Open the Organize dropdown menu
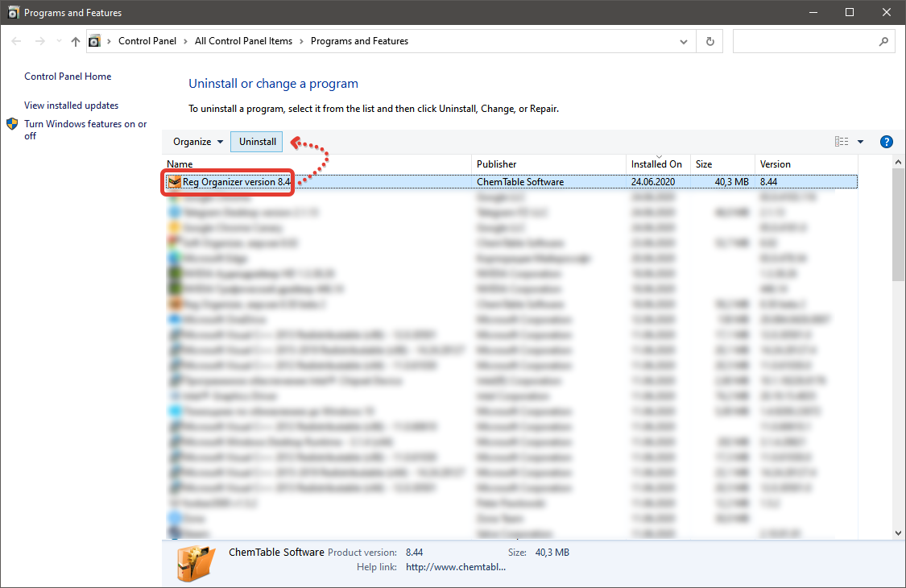 [x=197, y=141]
